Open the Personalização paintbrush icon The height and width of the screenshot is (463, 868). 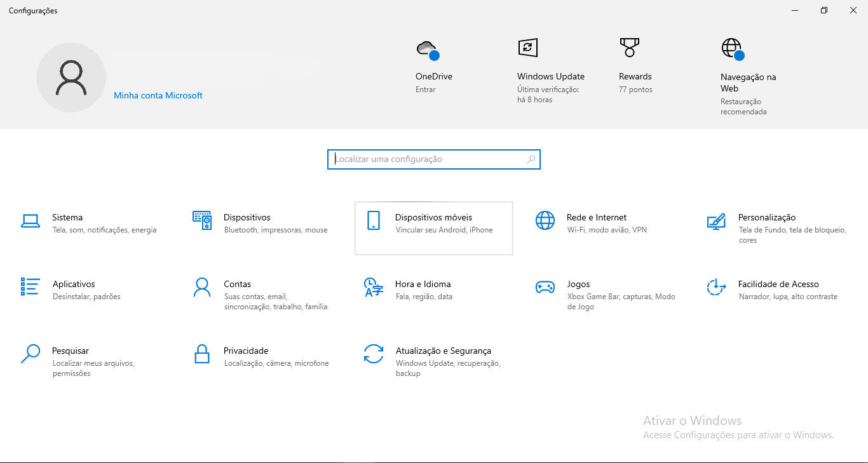pyautogui.click(x=716, y=220)
